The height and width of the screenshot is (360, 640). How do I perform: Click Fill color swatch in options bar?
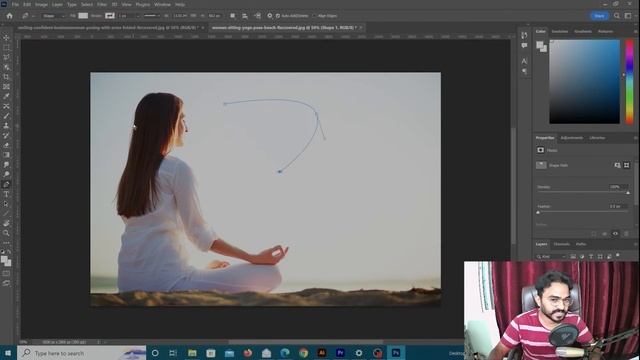[83, 16]
